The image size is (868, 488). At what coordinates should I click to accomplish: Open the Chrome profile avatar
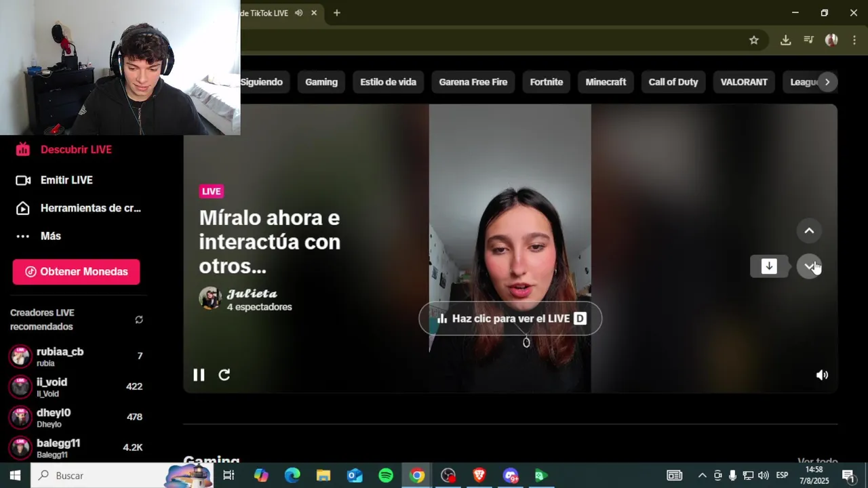pyautogui.click(x=831, y=40)
